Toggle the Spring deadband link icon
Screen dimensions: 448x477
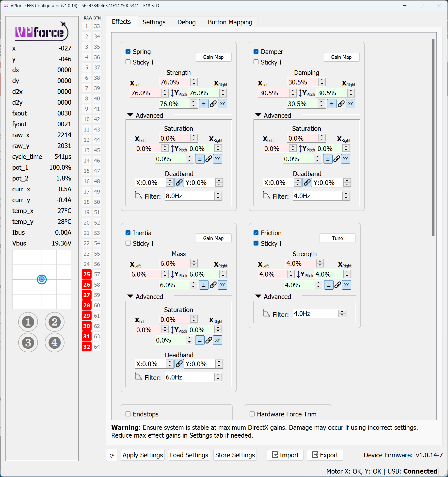179,183
